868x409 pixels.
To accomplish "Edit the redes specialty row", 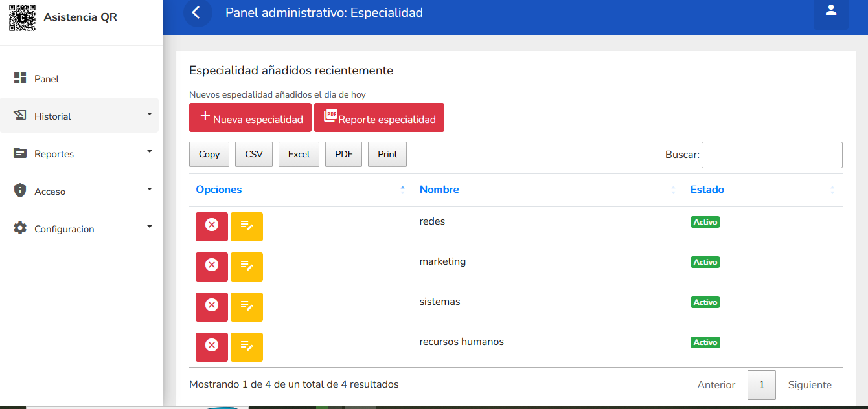I will 247,226.
